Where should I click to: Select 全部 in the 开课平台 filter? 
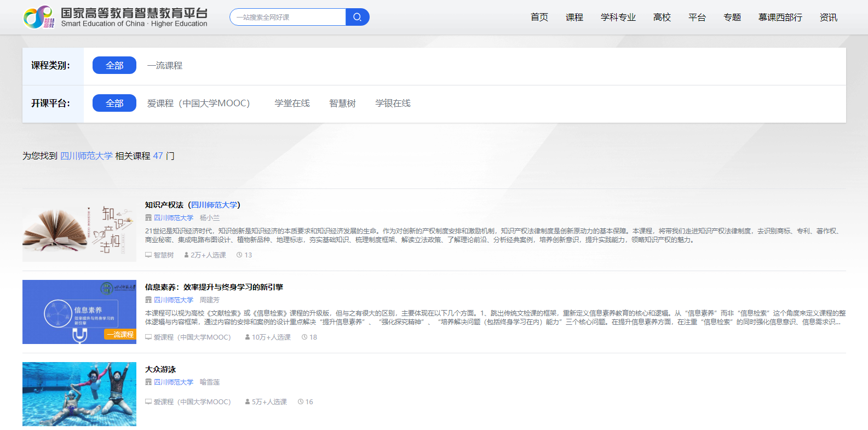point(114,103)
